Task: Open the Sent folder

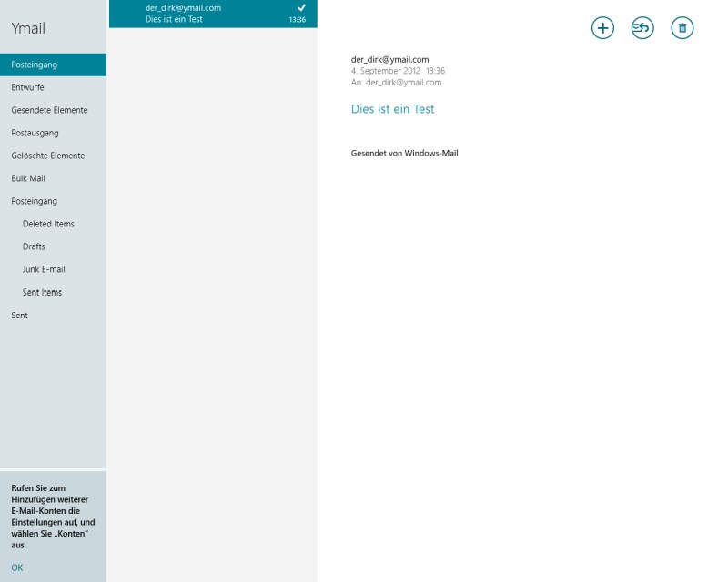Action: (x=53, y=316)
